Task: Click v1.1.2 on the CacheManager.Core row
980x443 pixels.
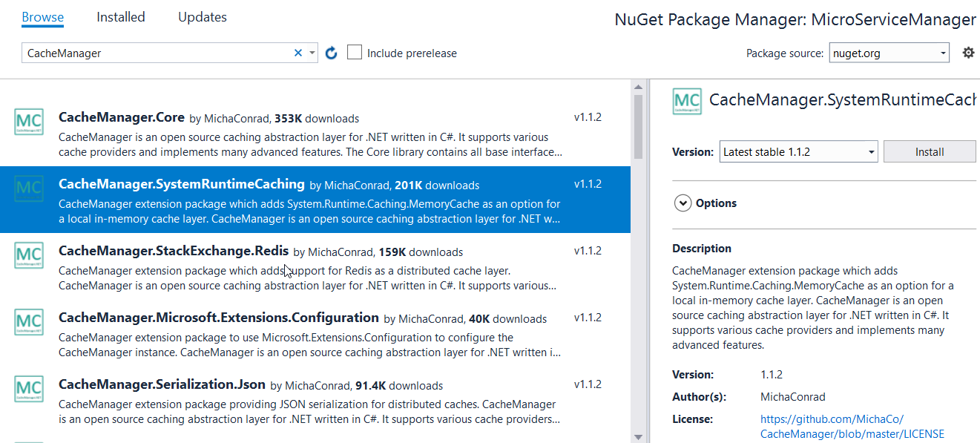Action: pos(588,117)
